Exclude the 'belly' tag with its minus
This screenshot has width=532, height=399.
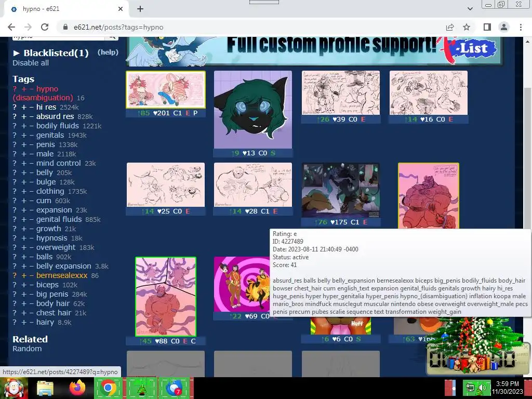coord(31,172)
